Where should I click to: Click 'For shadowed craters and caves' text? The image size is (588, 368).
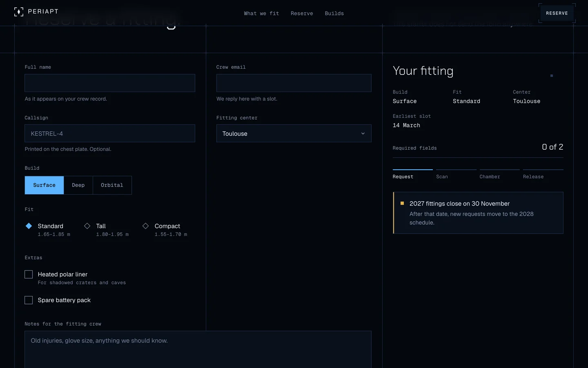pyautogui.click(x=82, y=283)
